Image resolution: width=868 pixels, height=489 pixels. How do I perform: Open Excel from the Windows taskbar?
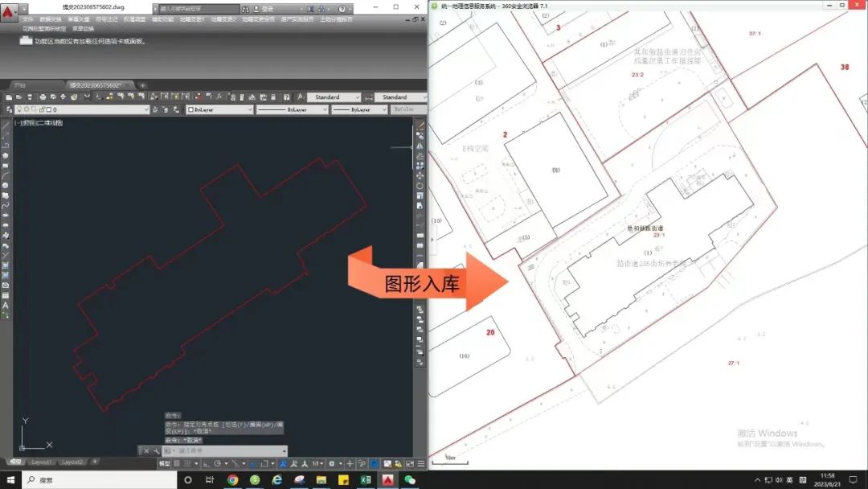(364, 480)
